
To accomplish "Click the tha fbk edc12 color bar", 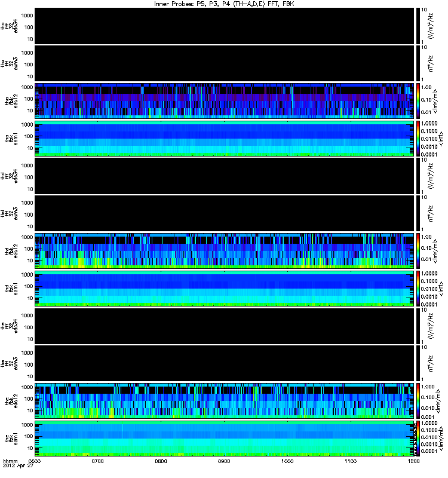I will coord(418,101).
